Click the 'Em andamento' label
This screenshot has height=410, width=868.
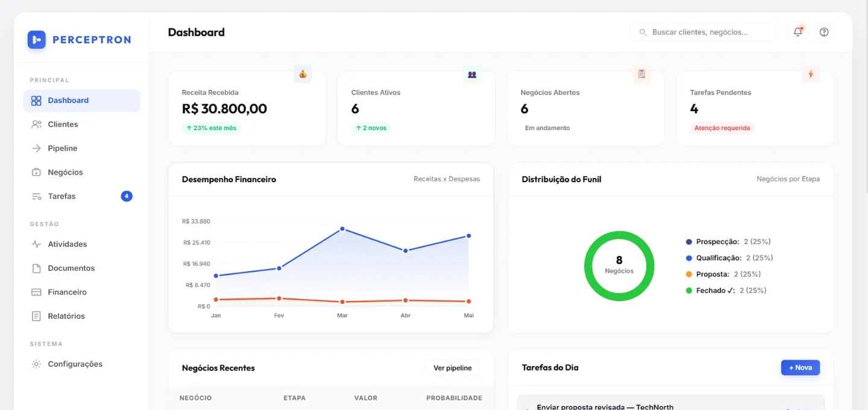coord(547,128)
